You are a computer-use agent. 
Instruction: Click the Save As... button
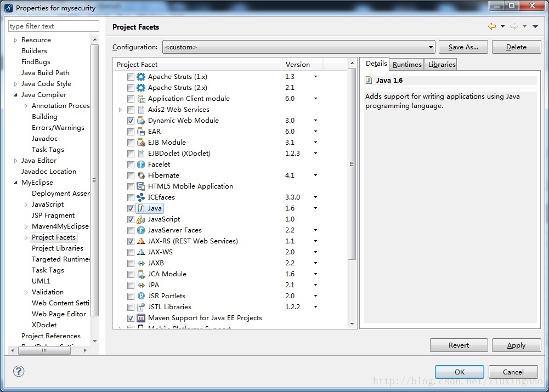tap(463, 47)
